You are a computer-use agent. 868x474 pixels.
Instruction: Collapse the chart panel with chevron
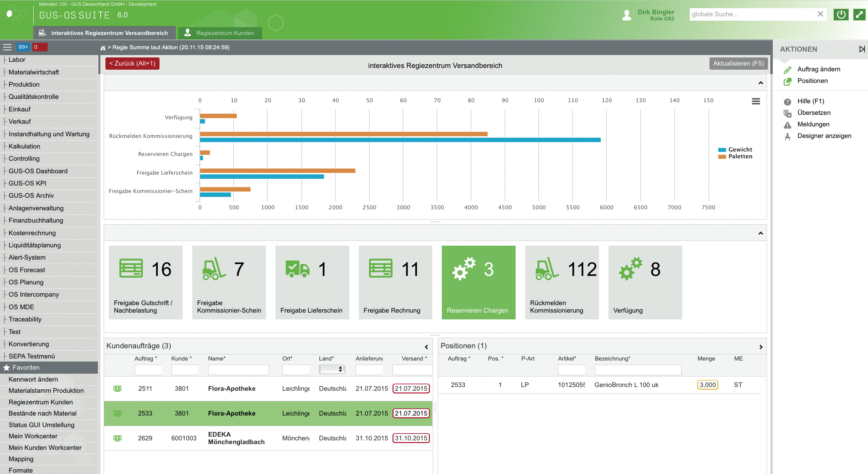coord(761,83)
